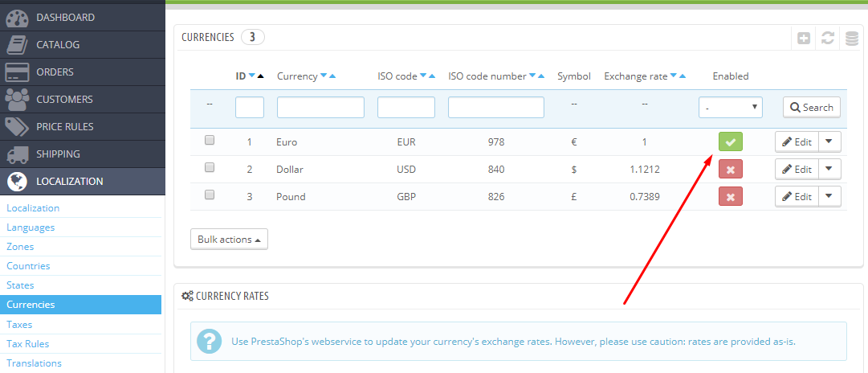Go to Tax Rules submenu link

(27, 344)
